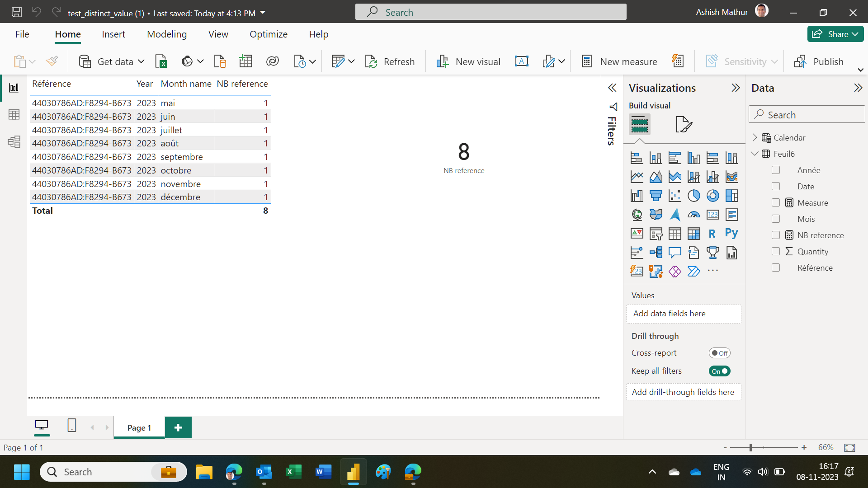Choose the R script visual icon

coord(712,234)
